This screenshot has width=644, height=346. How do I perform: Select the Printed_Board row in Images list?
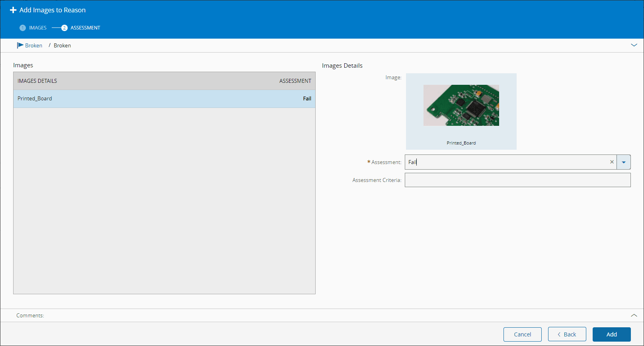(164, 99)
